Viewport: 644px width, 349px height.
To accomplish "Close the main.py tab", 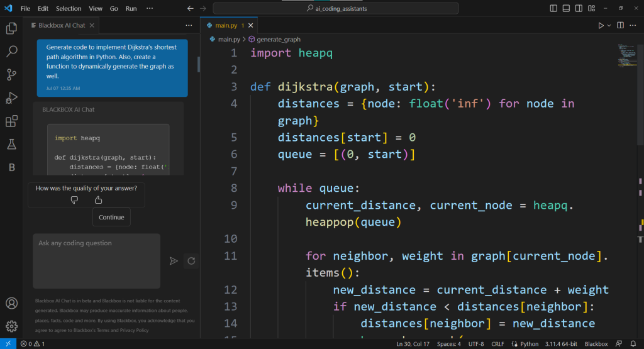I will point(250,25).
